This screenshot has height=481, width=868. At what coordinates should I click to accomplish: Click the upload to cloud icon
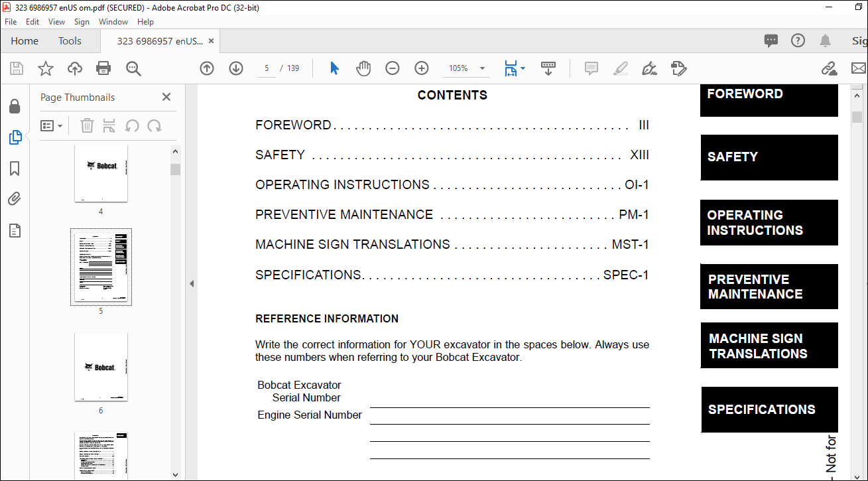75,68
